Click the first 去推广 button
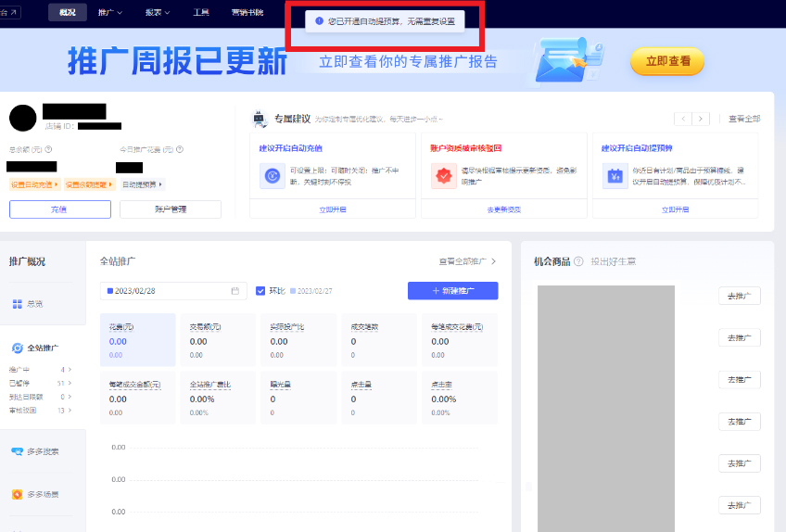786x532 pixels. 740,296
